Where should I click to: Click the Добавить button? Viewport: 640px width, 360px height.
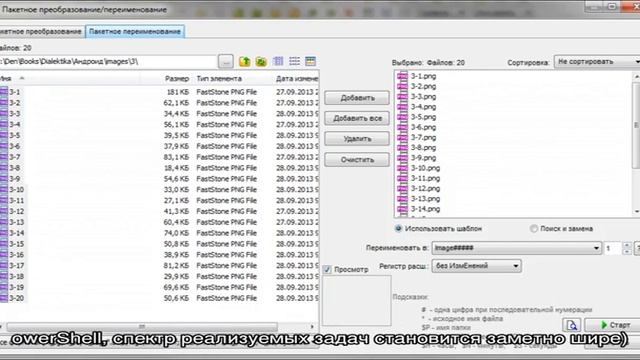(x=357, y=98)
